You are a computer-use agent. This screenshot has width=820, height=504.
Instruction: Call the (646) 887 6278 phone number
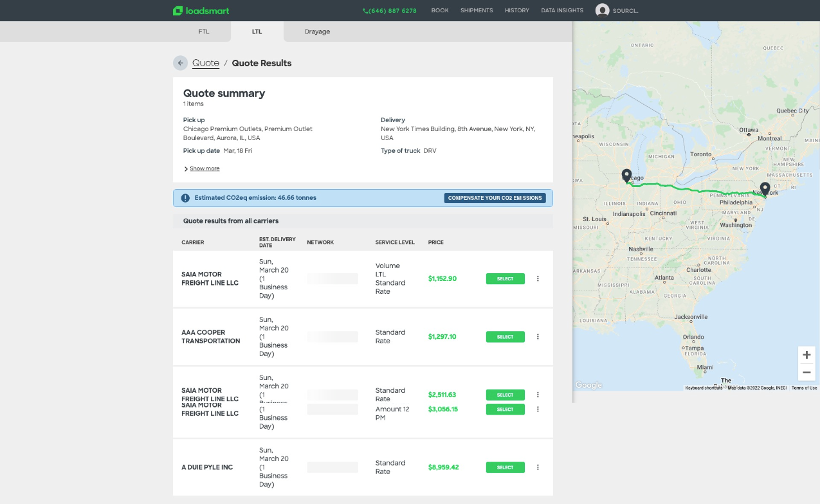(390, 11)
